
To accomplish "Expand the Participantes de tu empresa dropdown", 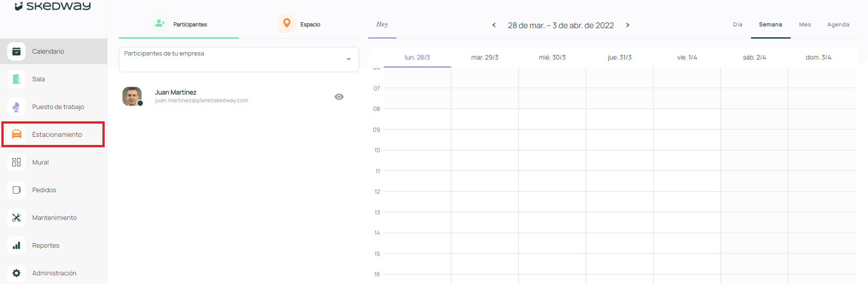I will click(x=348, y=59).
